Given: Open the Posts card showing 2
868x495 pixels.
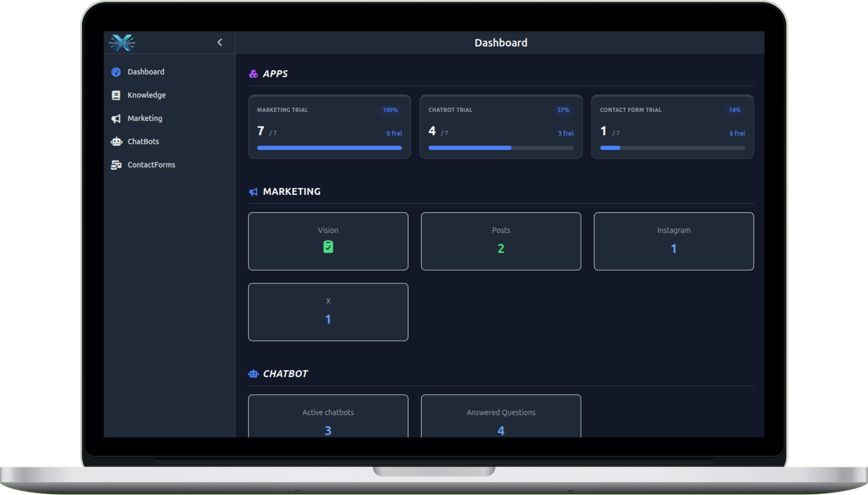Looking at the screenshot, I should coord(501,241).
